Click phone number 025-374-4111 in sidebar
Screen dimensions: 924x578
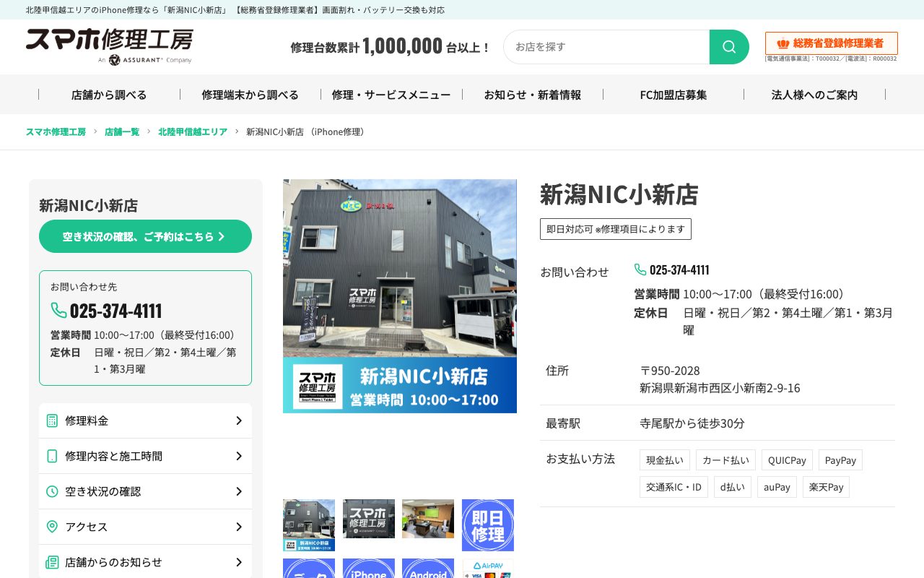pos(115,311)
